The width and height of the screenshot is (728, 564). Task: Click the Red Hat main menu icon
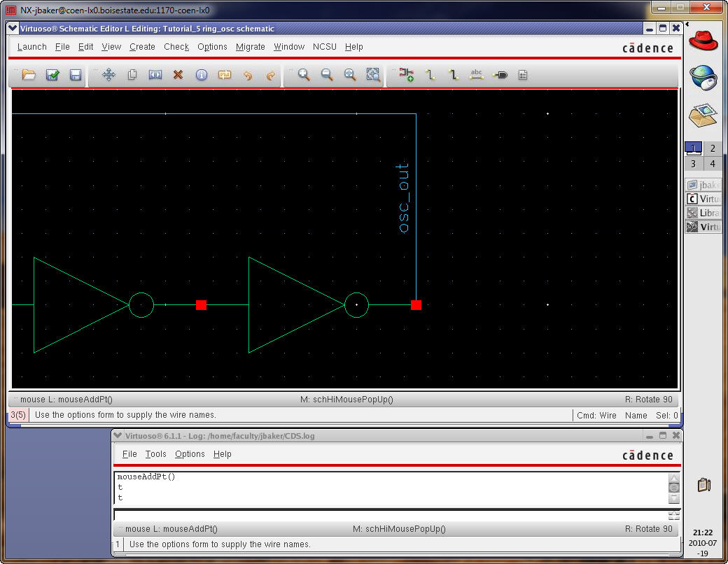[x=703, y=41]
